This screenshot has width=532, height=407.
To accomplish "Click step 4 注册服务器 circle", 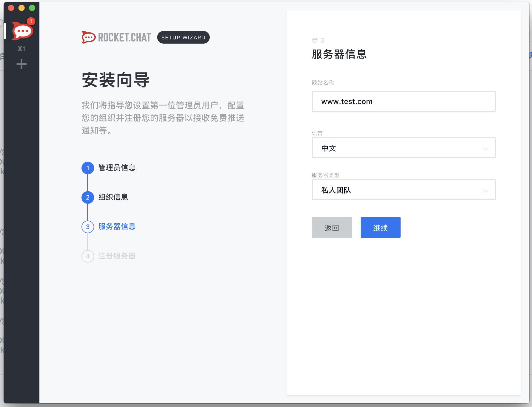I will tap(88, 256).
